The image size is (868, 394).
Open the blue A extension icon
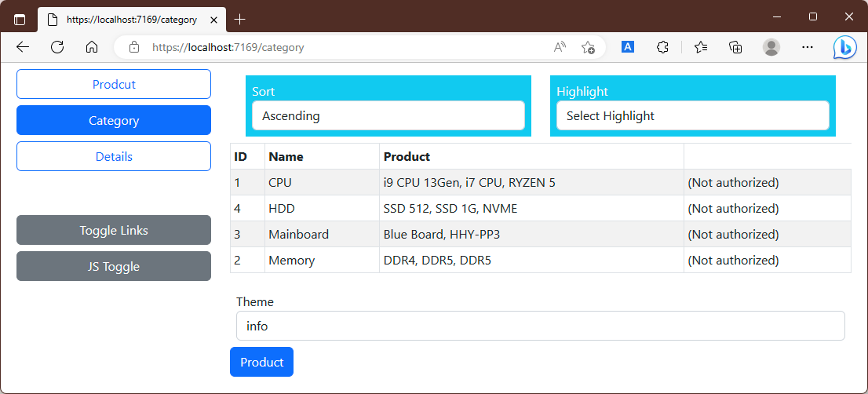point(628,47)
